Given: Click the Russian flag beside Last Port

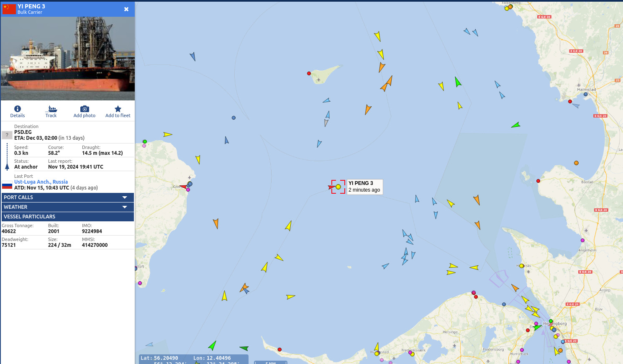Looking at the screenshot, I should point(7,185).
